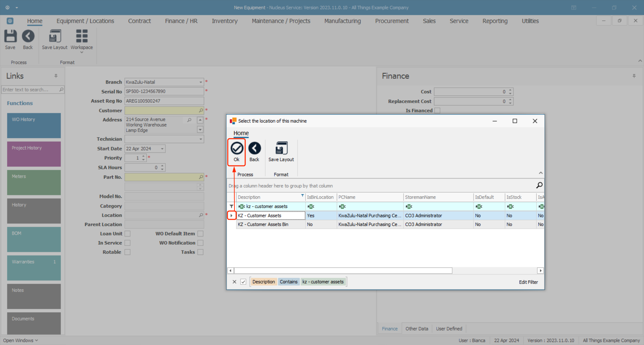The height and width of the screenshot is (345, 644).
Task: Toggle the Tasks checkbox
Action: pos(201,252)
